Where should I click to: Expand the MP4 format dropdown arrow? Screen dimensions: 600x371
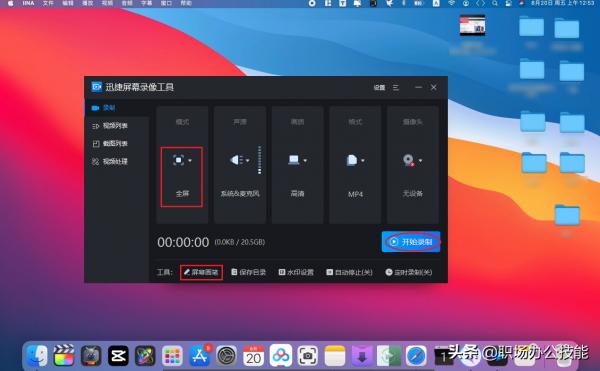pos(363,161)
